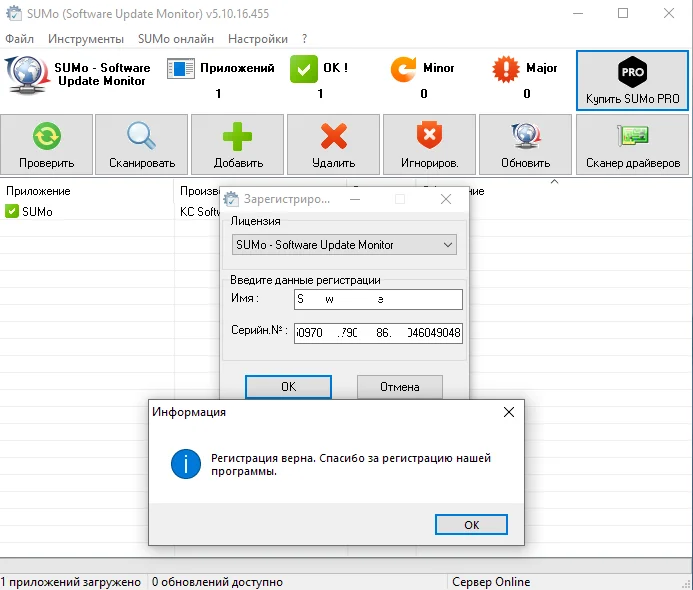The image size is (693, 590).
Task: Click blue info icon in Информация box
Action: [x=186, y=464]
